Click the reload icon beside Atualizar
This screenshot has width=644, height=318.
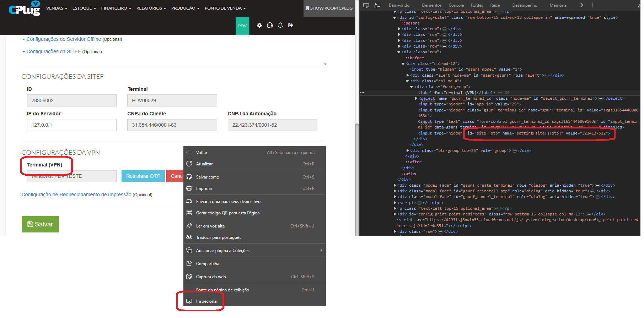[189, 164]
